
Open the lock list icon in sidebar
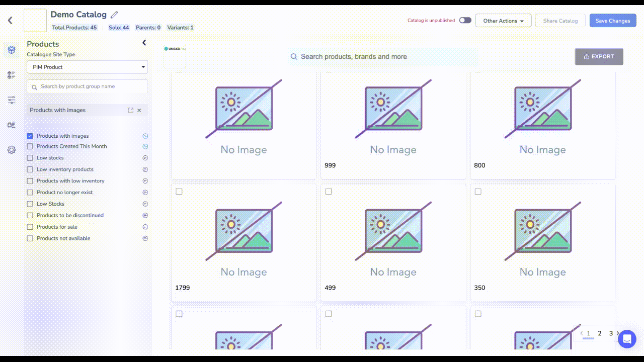coord(12,125)
